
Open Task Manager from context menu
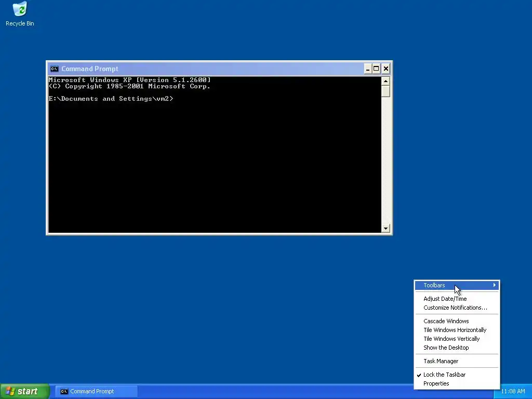[457, 361]
